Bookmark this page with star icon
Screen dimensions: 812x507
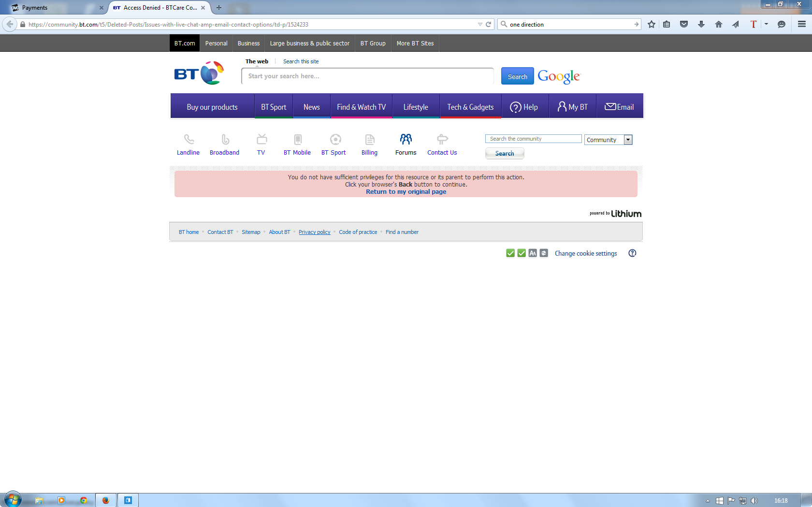652,24
